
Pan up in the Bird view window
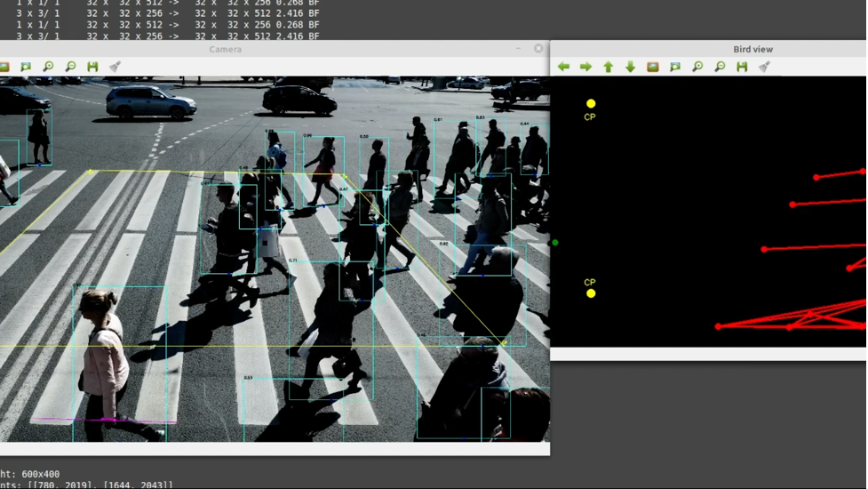coord(609,67)
